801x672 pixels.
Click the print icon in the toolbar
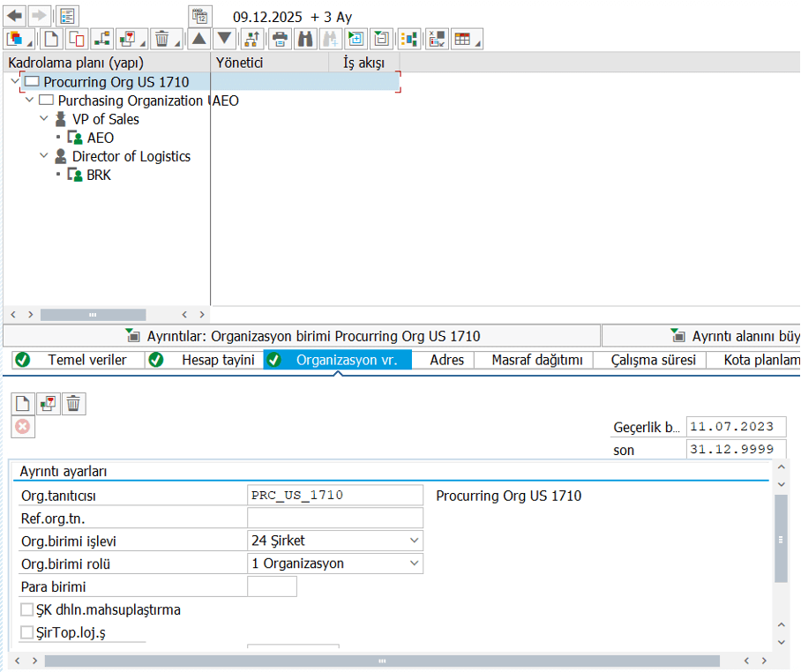point(280,39)
